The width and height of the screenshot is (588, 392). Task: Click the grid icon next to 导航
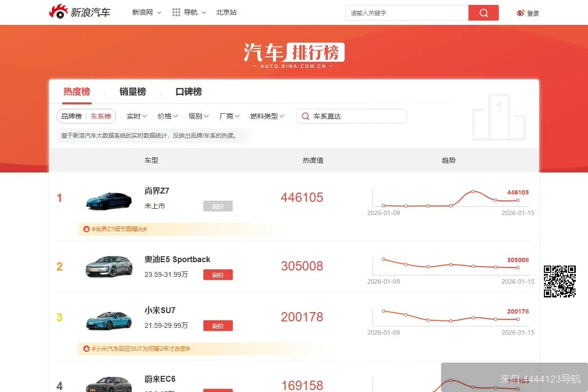point(176,12)
